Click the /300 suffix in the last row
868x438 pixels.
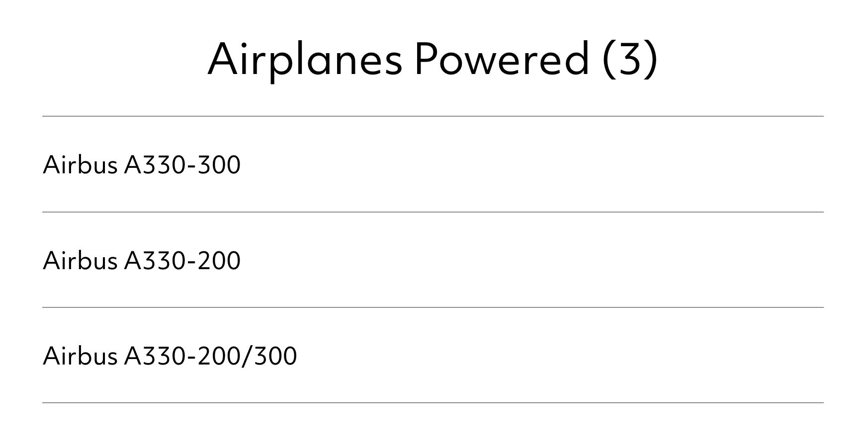269,356
